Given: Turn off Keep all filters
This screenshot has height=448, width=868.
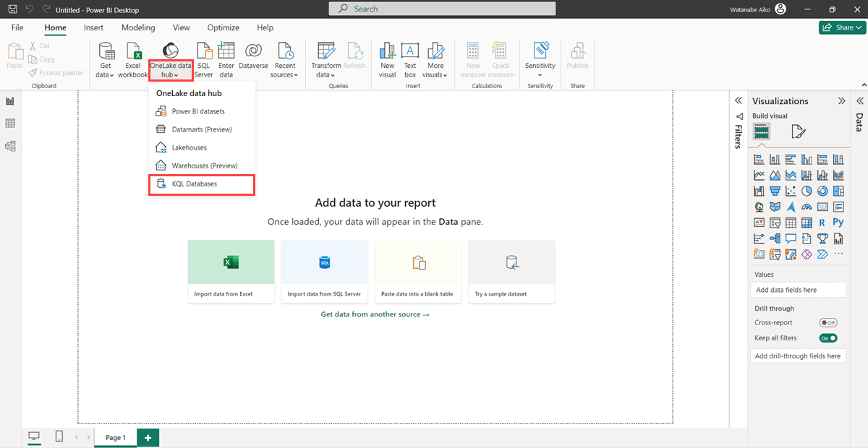Looking at the screenshot, I should (x=828, y=337).
